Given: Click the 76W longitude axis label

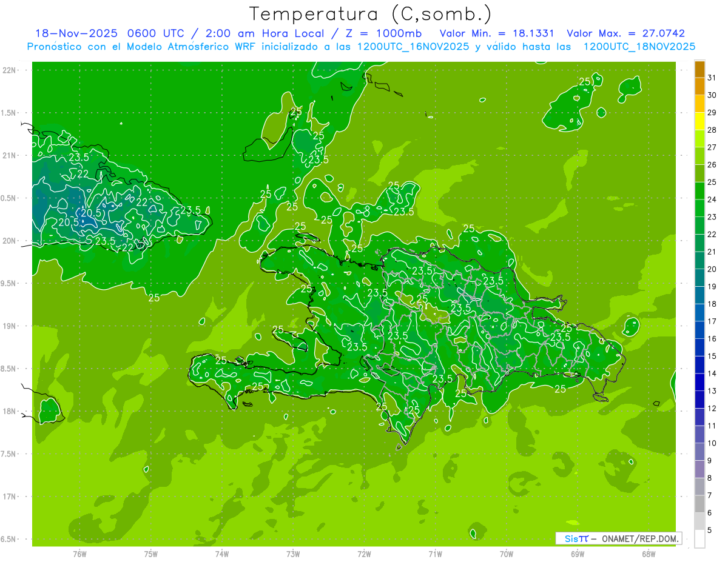Looking at the screenshot, I should tap(79, 554).
